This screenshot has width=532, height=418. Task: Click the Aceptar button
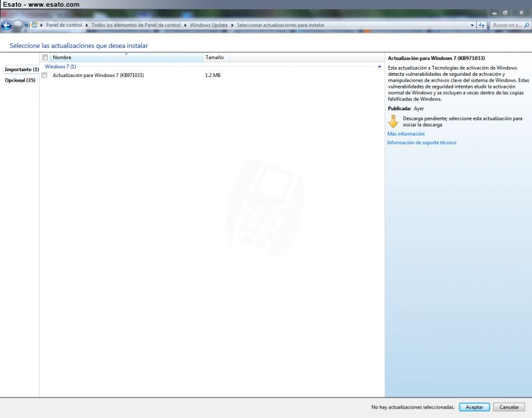click(474, 407)
